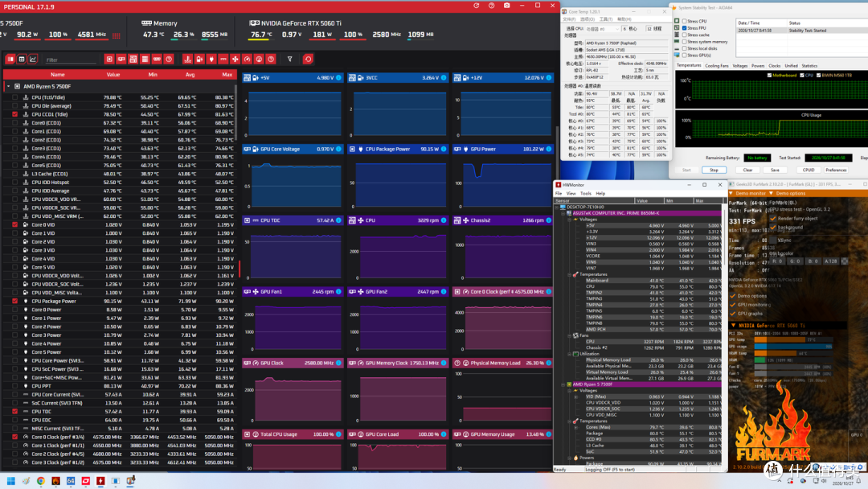Collapse the Voltages node in HWMonitor

569,220
